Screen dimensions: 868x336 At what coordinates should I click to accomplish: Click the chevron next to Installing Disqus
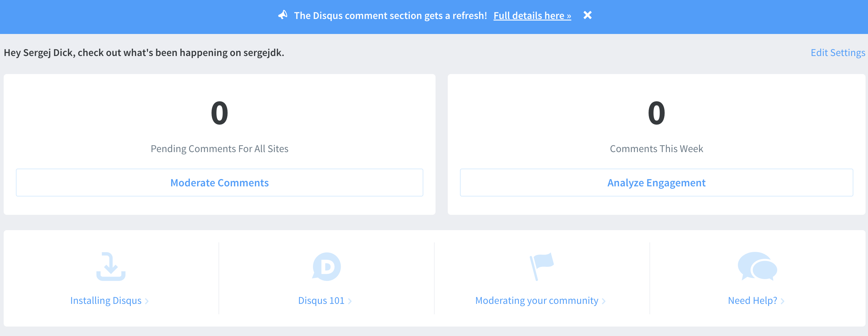coord(147,301)
